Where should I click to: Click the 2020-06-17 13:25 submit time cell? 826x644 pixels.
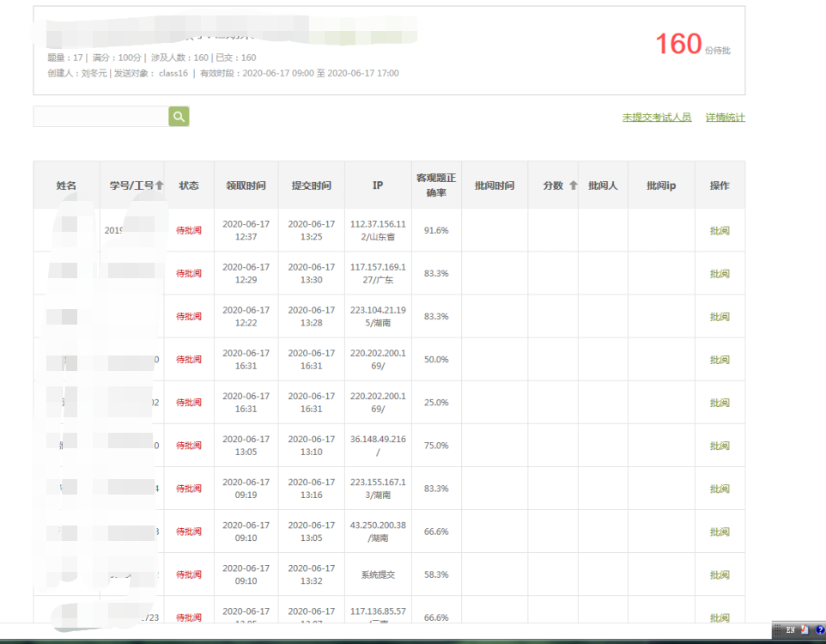[312, 230]
